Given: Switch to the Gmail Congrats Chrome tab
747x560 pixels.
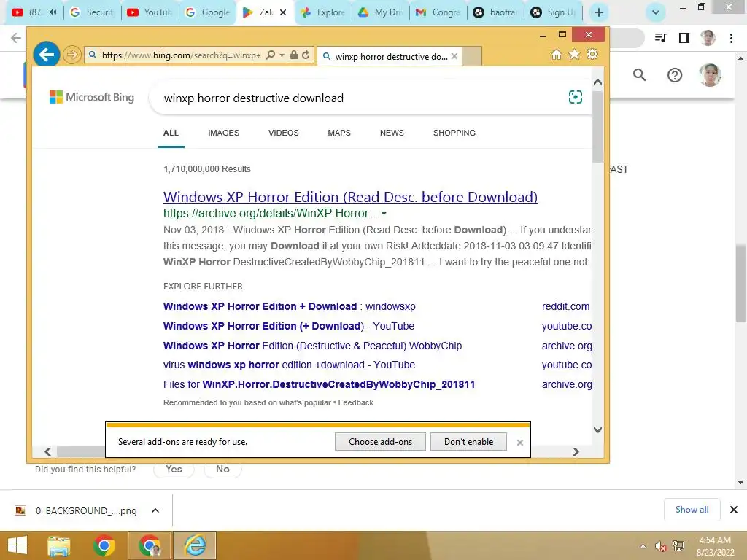Looking at the screenshot, I should [439, 12].
